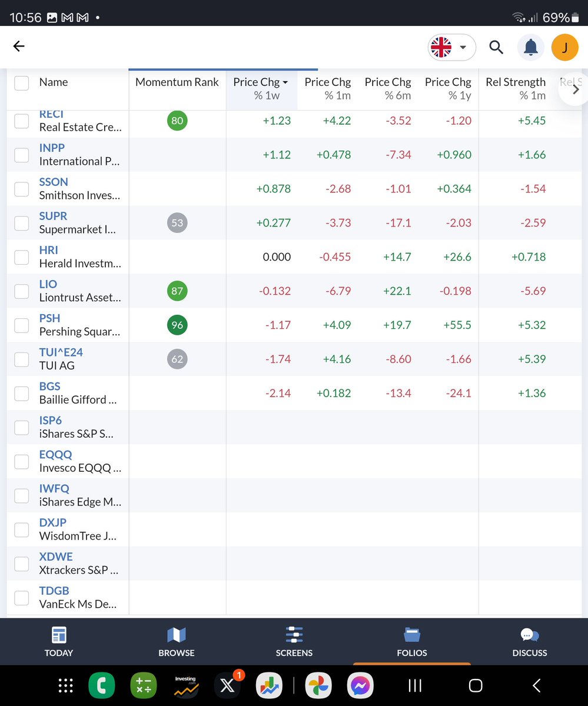Open the TUI^E24 ticker link

click(61, 352)
